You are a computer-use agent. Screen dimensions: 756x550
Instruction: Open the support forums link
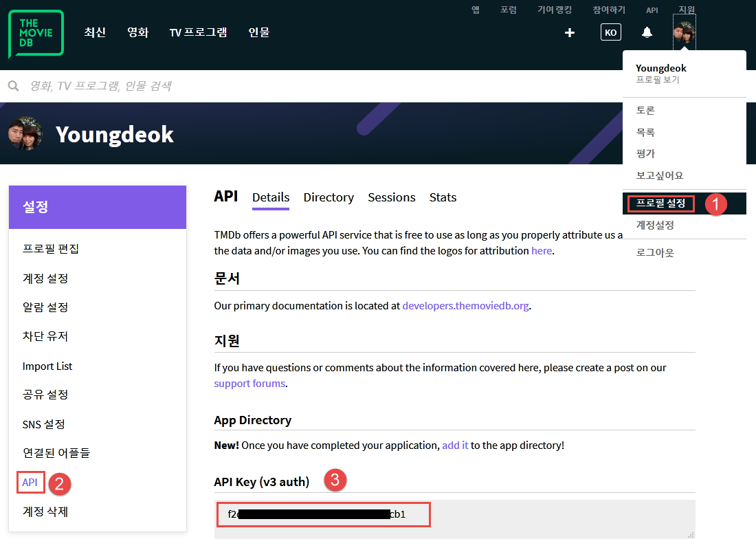point(249,383)
